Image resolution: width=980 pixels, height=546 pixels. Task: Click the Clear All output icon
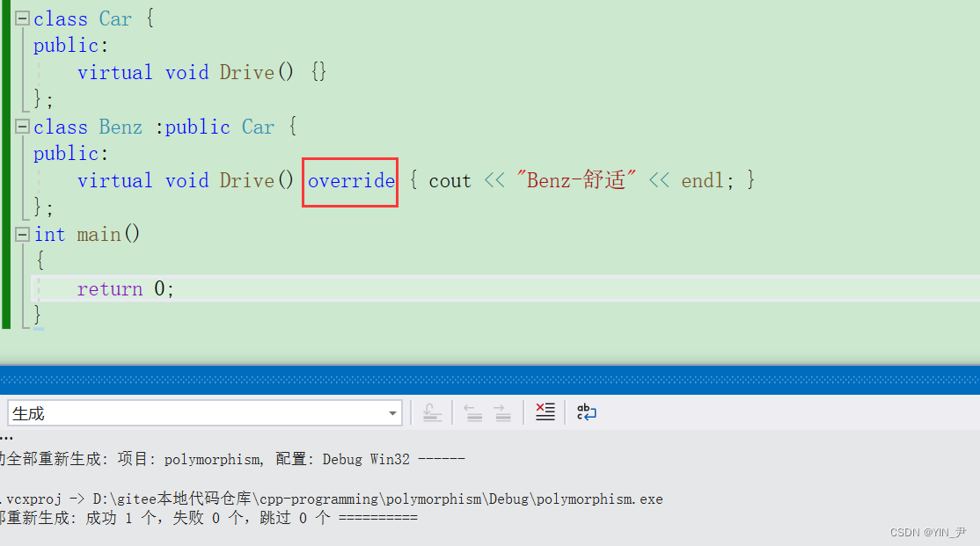click(x=545, y=412)
